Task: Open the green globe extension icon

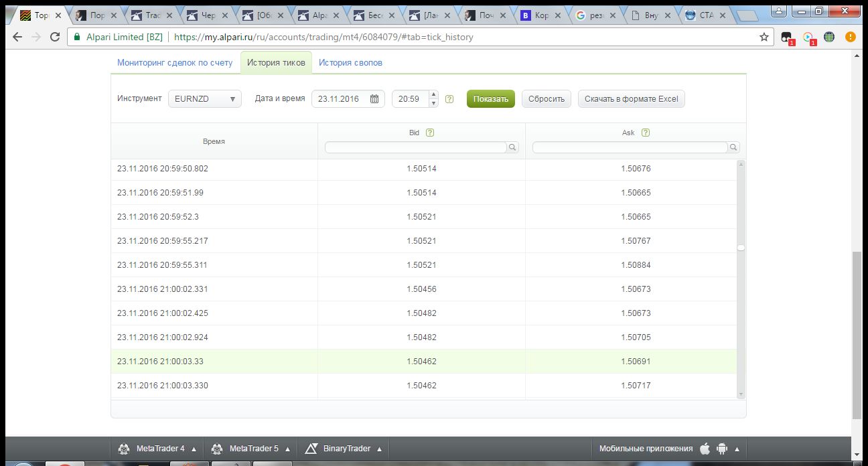Action: [x=829, y=37]
